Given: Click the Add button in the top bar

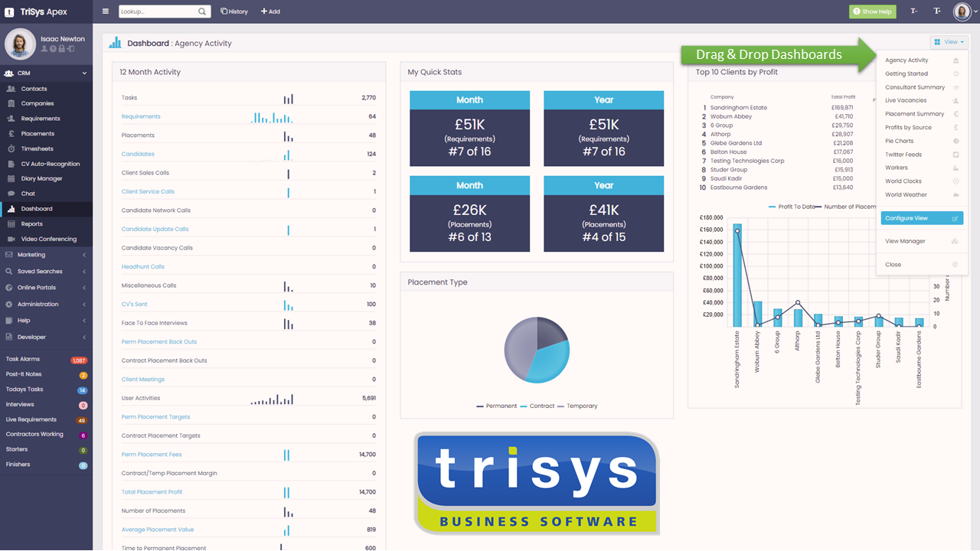Looking at the screenshot, I should [270, 11].
